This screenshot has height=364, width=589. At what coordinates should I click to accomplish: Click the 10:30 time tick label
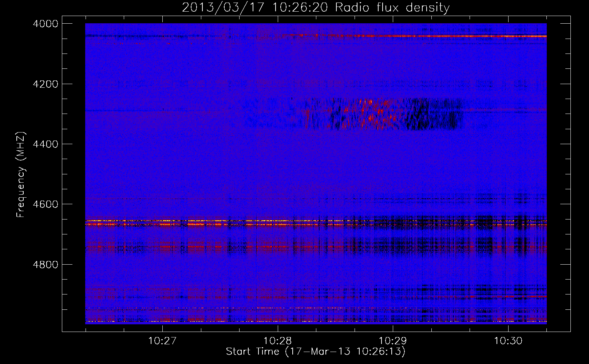(508, 341)
